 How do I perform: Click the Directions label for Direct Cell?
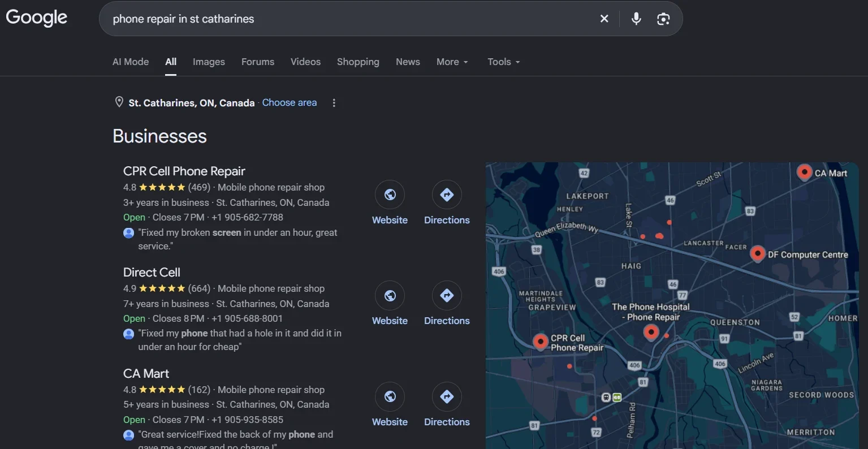447,321
